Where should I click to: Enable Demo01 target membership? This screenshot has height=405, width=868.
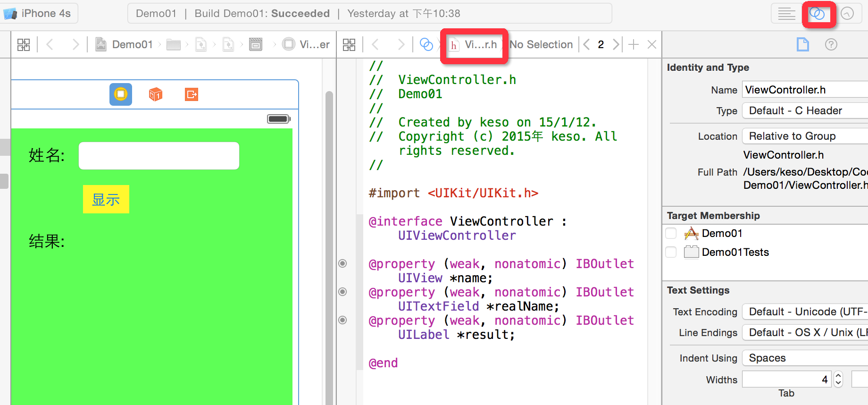click(x=671, y=233)
